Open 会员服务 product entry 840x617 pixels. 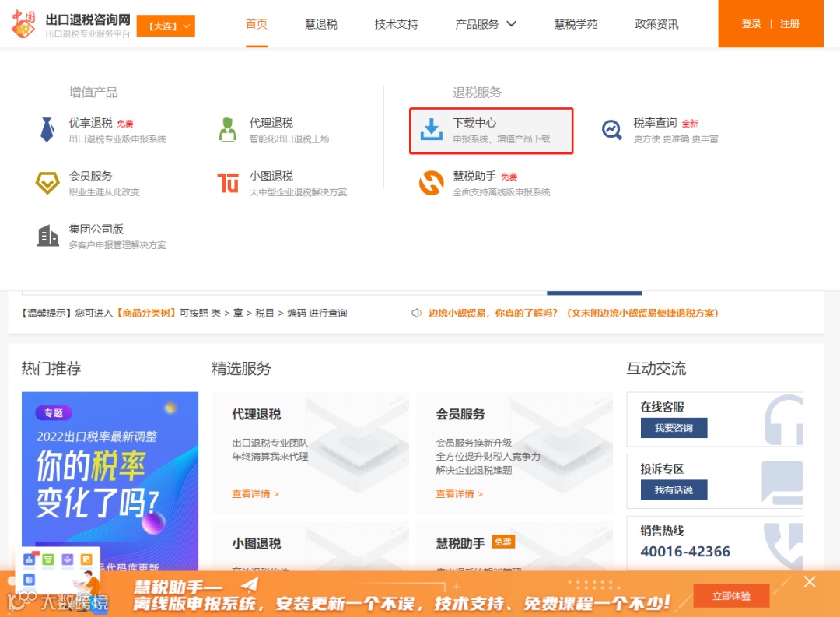tap(104, 184)
